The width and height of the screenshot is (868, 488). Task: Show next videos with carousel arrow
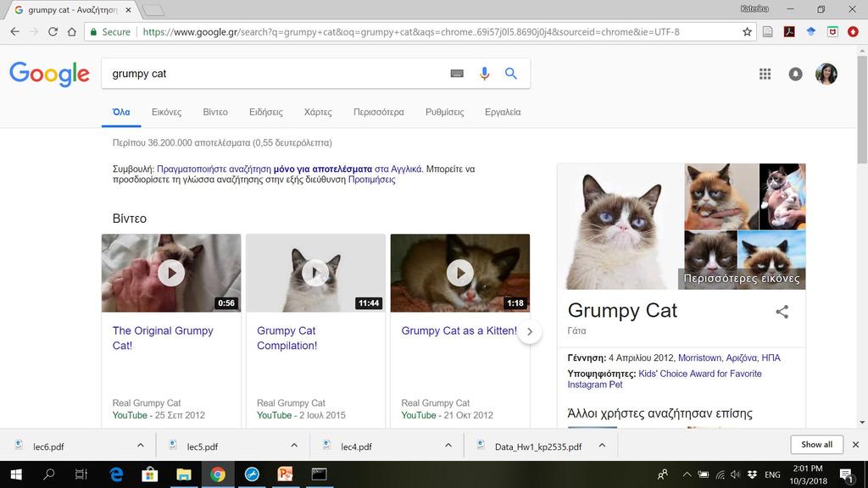530,331
